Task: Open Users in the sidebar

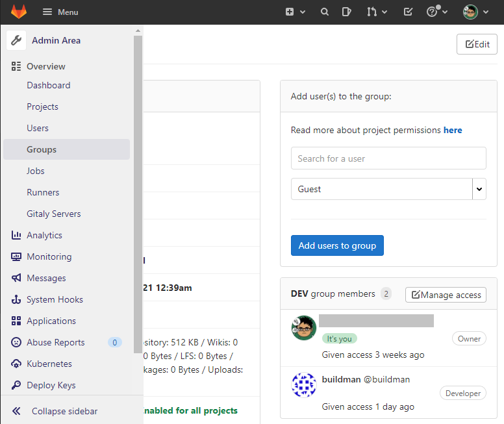Action: point(38,128)
